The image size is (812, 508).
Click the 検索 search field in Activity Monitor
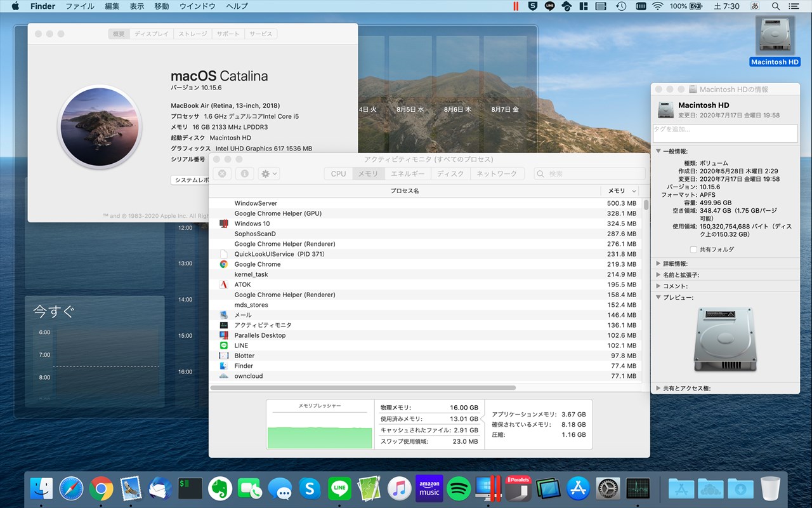coord(589,173)
